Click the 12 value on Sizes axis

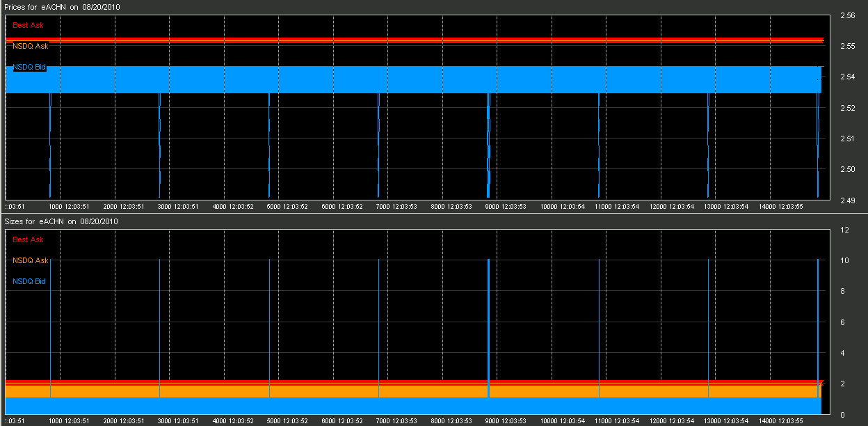pos(844,230)
